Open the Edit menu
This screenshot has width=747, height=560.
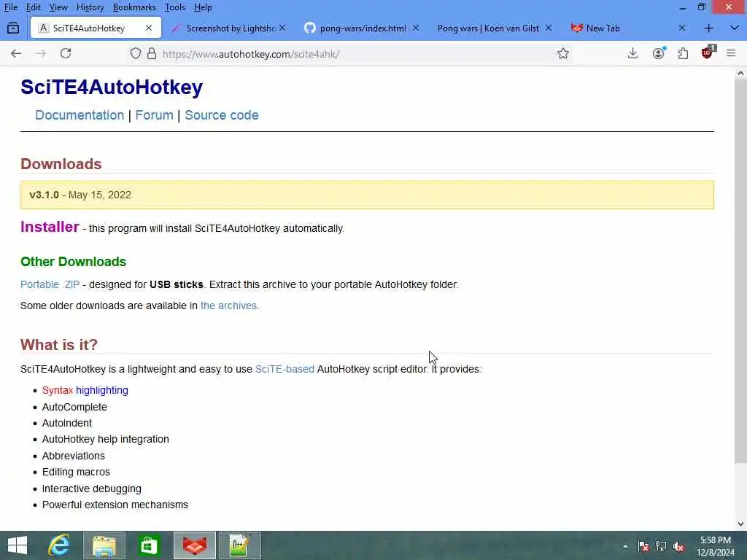[34, 7]
